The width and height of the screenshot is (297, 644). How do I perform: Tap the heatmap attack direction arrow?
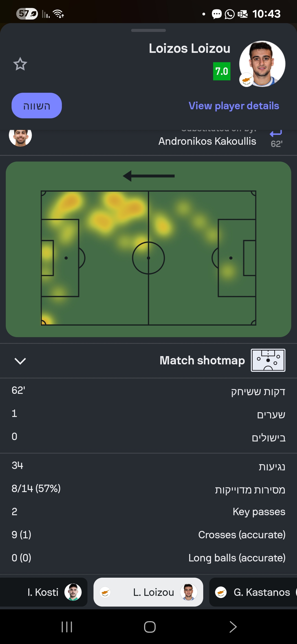coord(148,176)
